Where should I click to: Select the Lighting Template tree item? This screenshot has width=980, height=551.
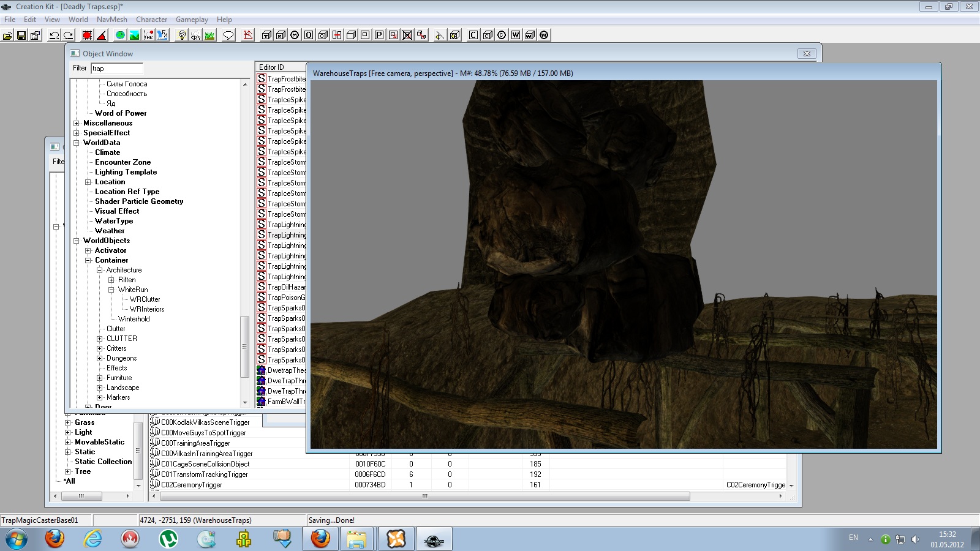126,172
